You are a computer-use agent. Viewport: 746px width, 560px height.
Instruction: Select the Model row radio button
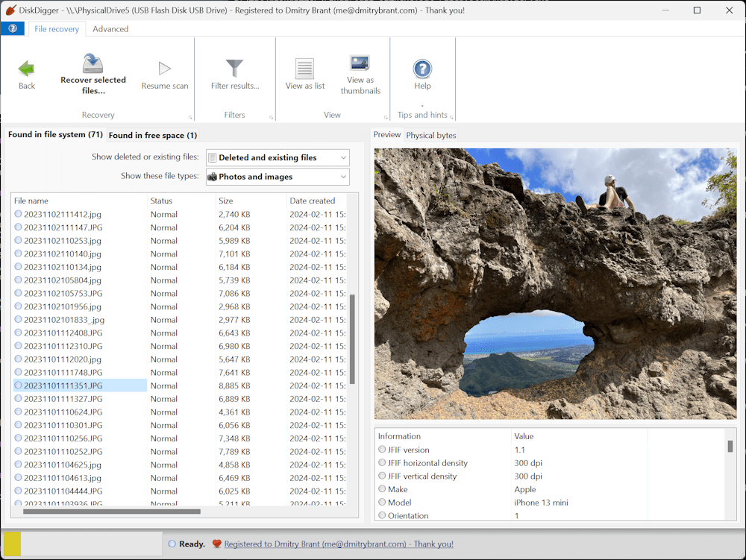coord(381,503)
